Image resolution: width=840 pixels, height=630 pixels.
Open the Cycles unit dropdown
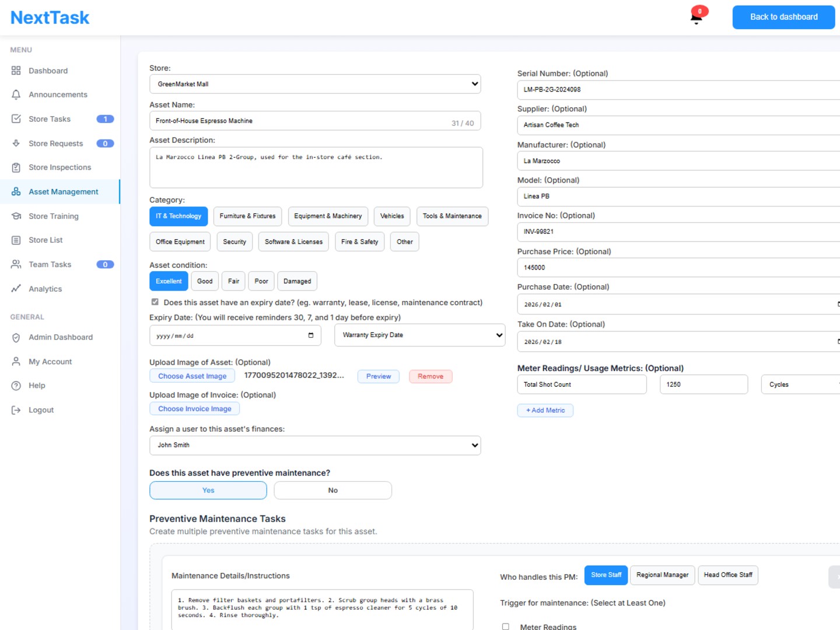tap(800, 384)
